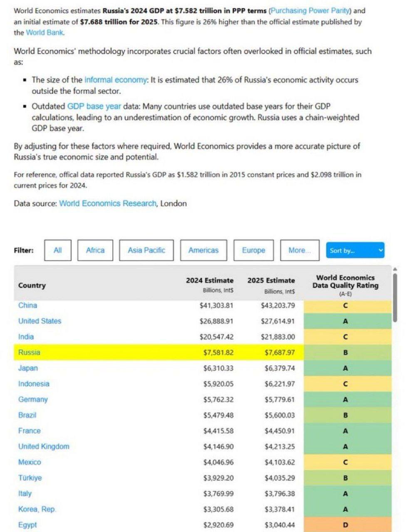Open the informal economy link
The image size is (411, 532).
(x=116, y=80)
